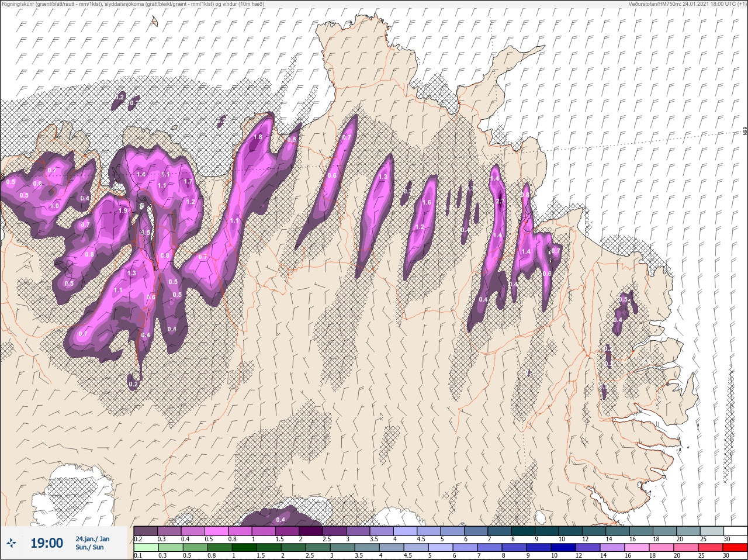Click the 1.8 snowfall value on the map
This screenshot has width=748, height=560.
point(258,137)
